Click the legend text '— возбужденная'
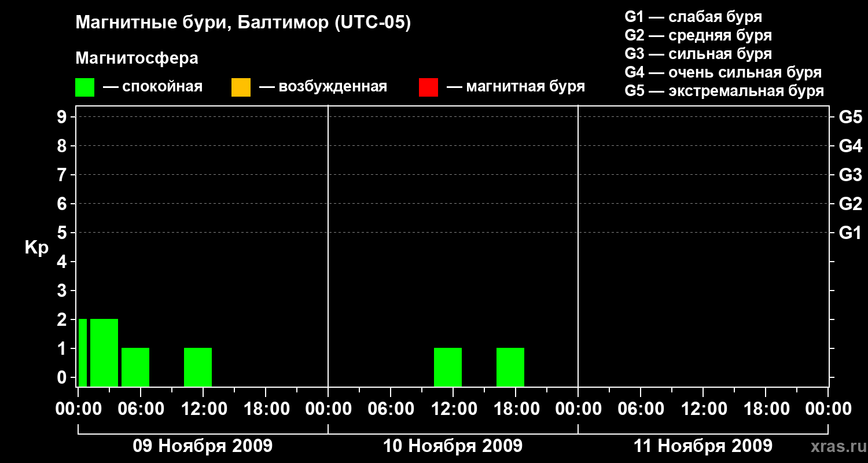Image resolution: width=868 pixels, height=463 pixels. click(x=323, y=87)
